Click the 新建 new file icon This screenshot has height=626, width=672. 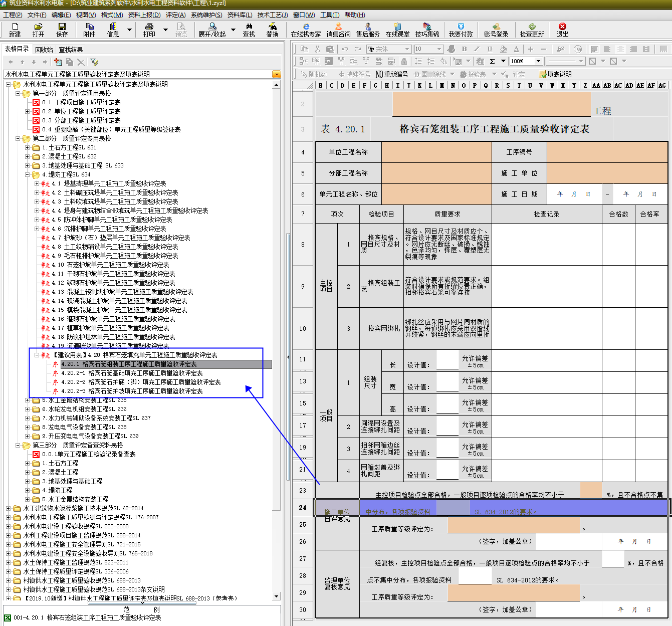[15, 30]
